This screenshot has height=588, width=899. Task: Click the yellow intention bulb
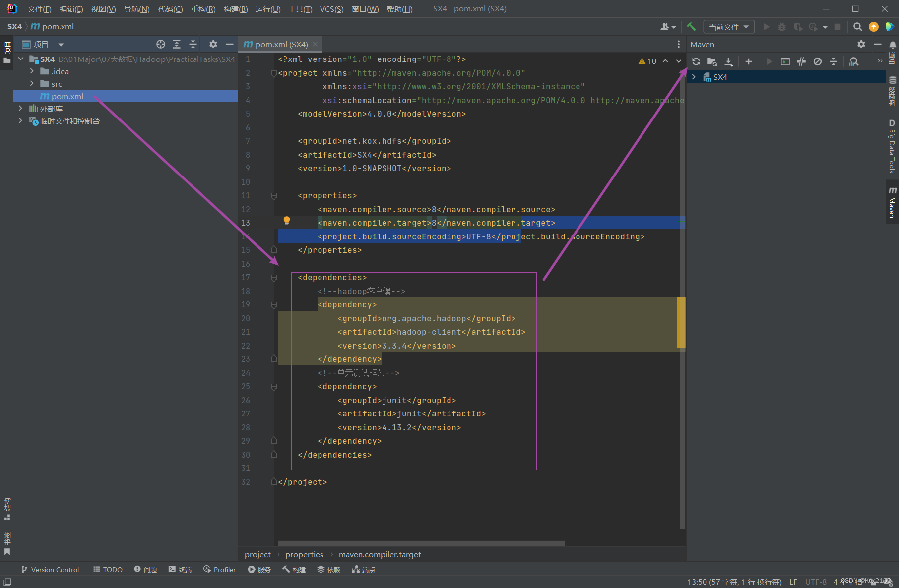tap(286, 221)
